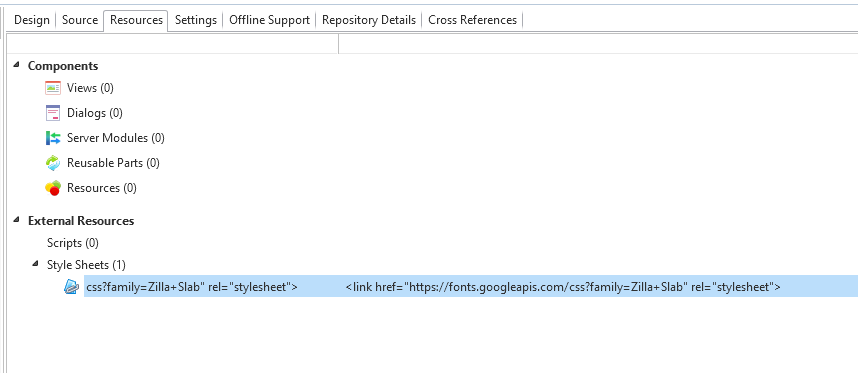Viewport: 858px width, 373px height.
Task: Click the Resources colored-balls icon
Action: pos(53,188)
